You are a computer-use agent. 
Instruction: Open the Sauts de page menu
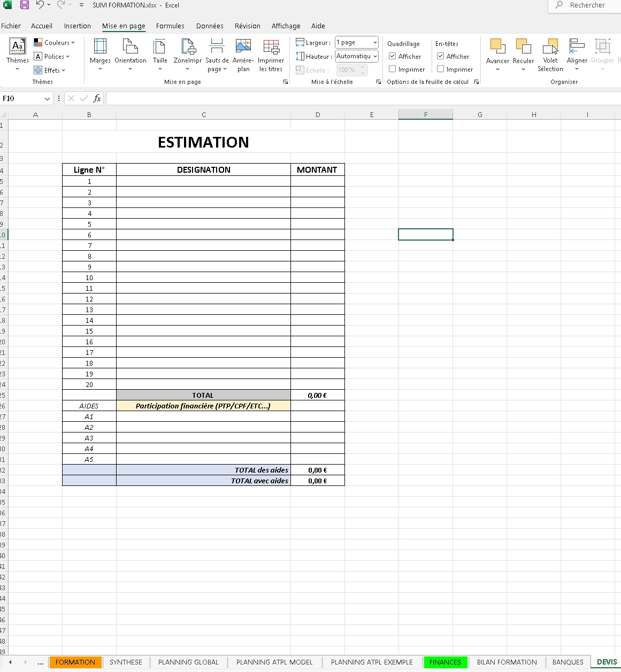(217, 55)
